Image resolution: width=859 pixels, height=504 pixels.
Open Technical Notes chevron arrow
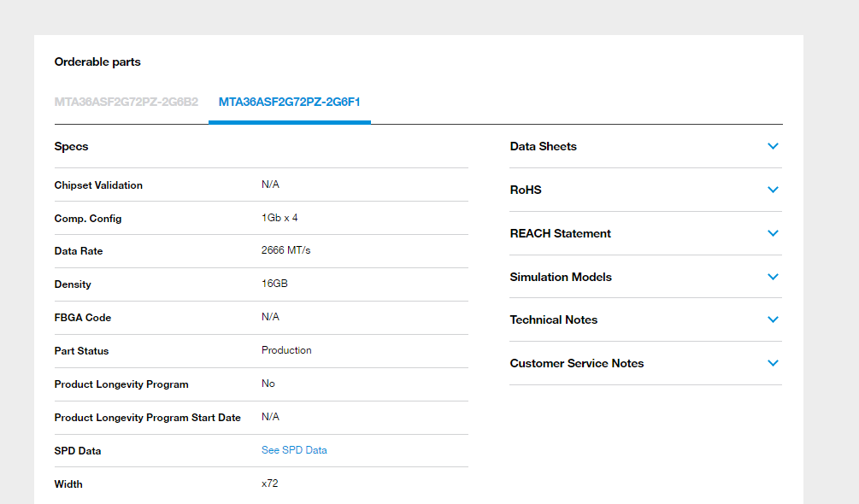773,319
